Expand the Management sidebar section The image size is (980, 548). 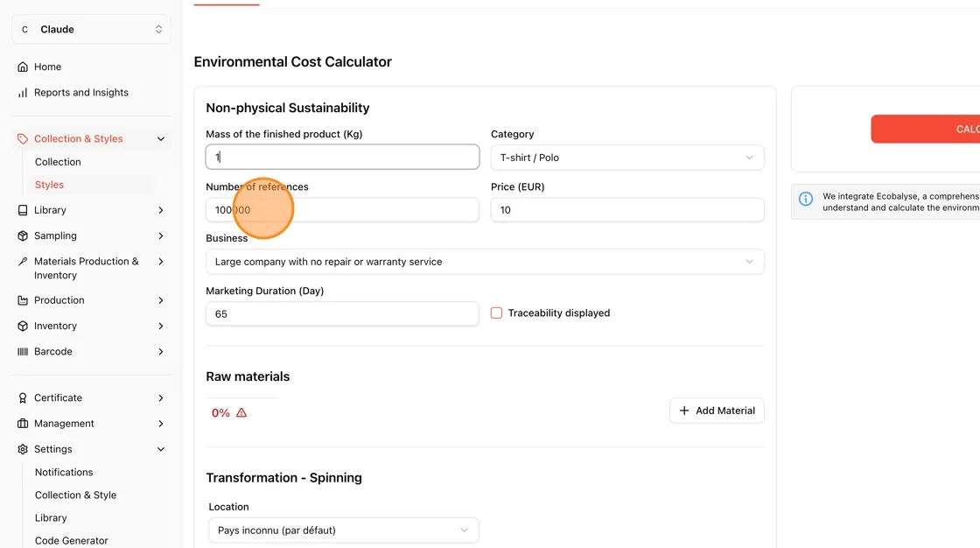[x=161, y=424]
